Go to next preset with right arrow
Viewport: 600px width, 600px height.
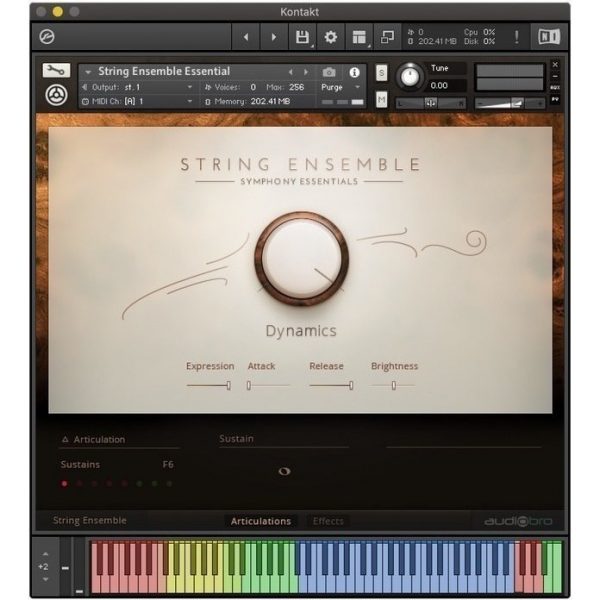click(x=274, y=37)
